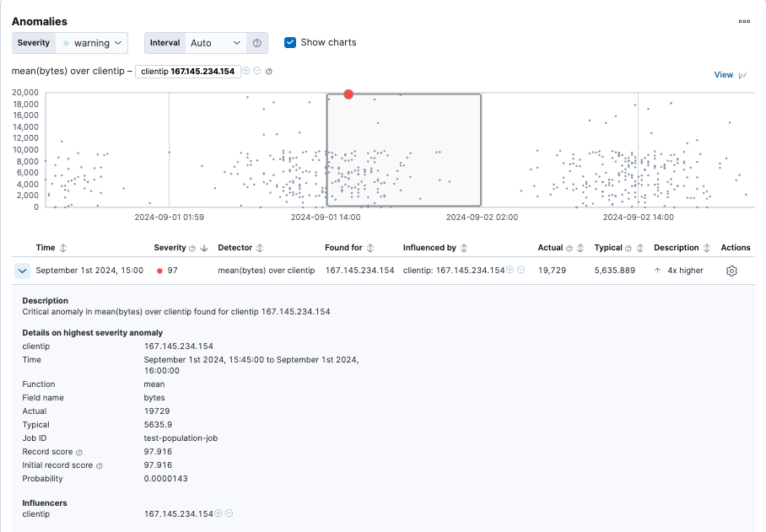This screenshot has height=532, width=766.
Task: Add filter plus icon in Influenced by cell
Action: (510, 270)
